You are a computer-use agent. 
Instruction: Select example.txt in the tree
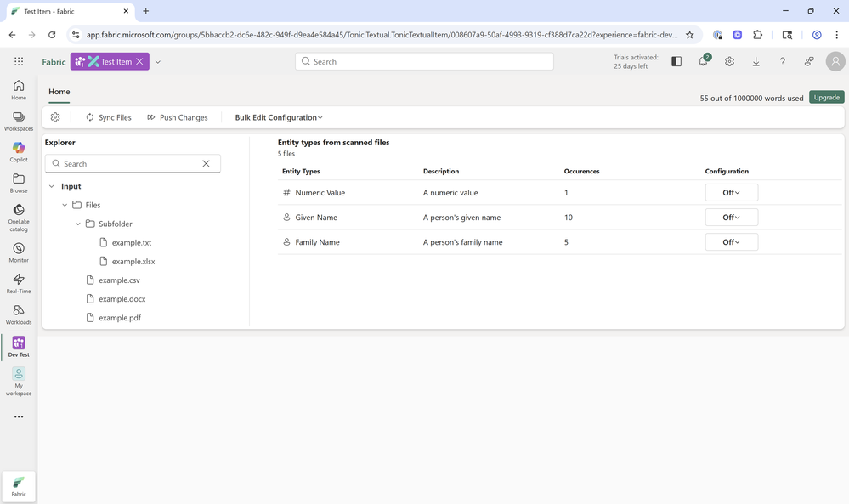132,242
